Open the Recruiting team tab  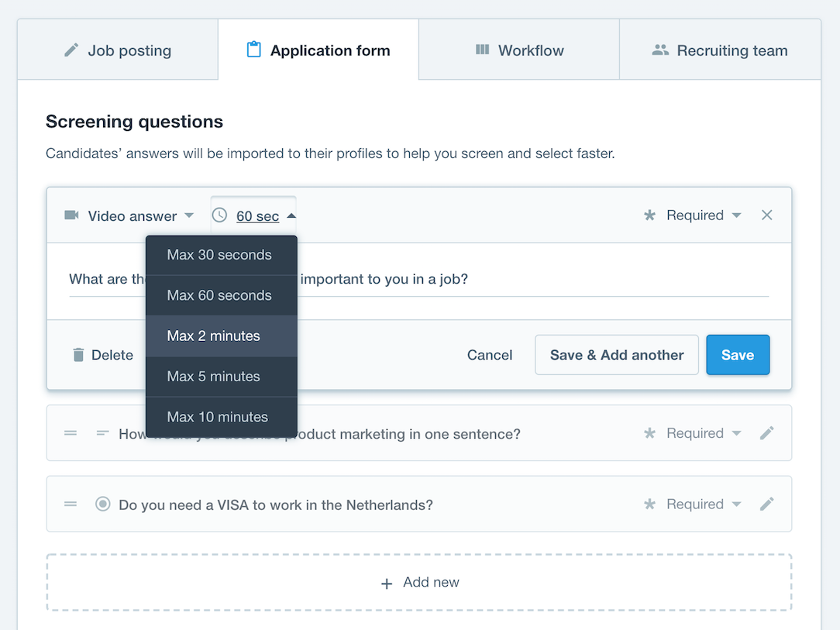point(720,50)
